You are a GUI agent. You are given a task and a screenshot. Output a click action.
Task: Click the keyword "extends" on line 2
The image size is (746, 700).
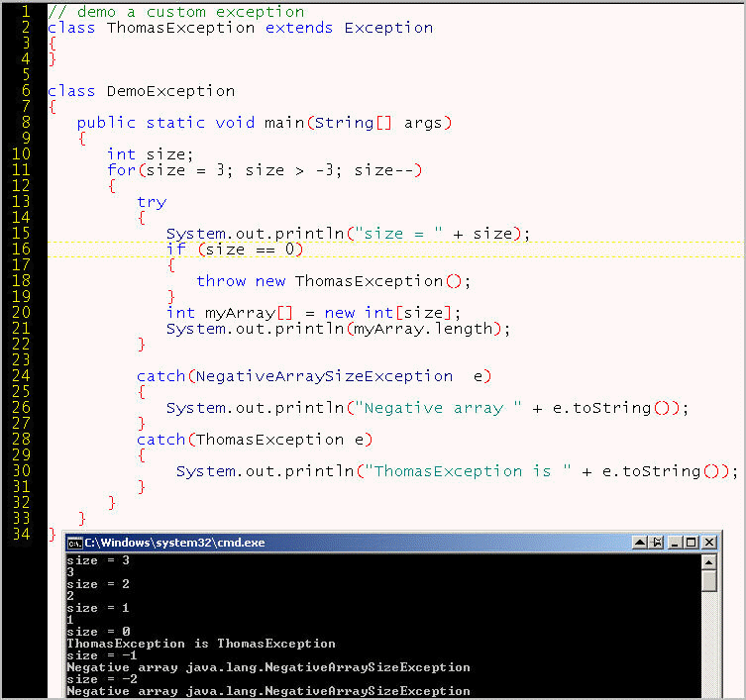pos(299,28)
